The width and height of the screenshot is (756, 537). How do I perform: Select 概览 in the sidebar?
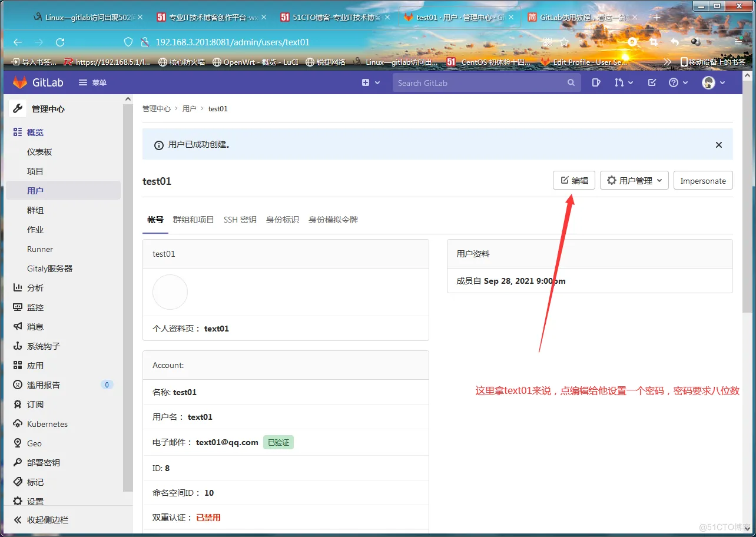(x=35, y=132)
